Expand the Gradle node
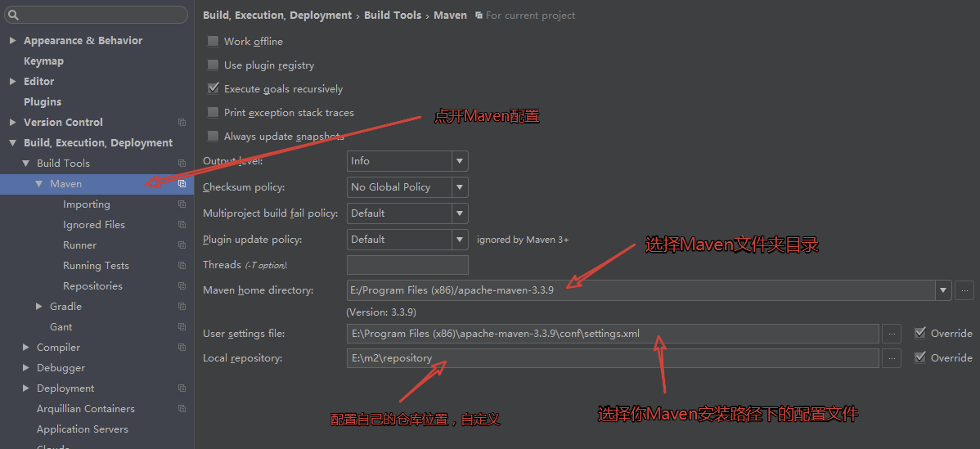980x449 pixels. point(38,307)
